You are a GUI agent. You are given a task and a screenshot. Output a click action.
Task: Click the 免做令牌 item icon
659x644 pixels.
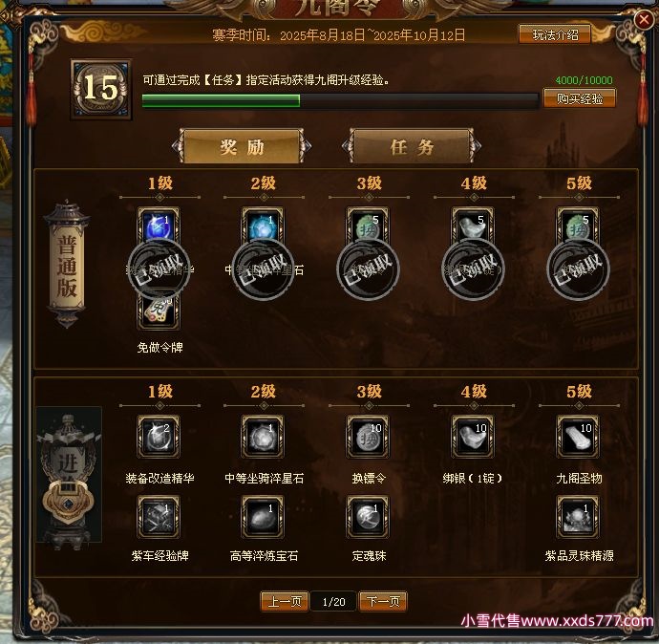tap(159, 311)
